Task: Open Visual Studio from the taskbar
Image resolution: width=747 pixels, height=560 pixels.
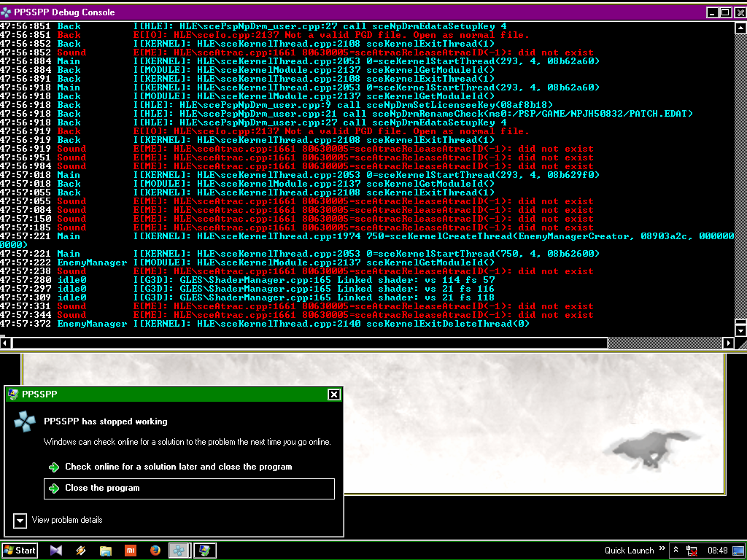Action: [56, 551]
